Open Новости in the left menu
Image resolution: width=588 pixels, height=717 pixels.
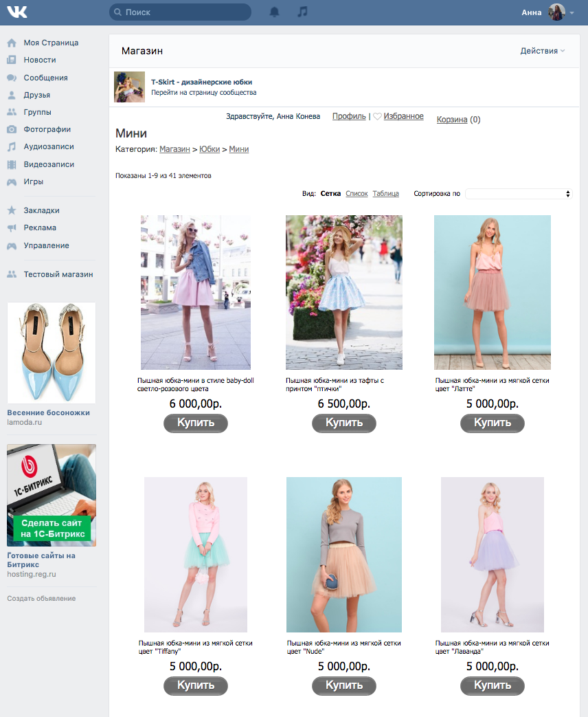(40, 60)
